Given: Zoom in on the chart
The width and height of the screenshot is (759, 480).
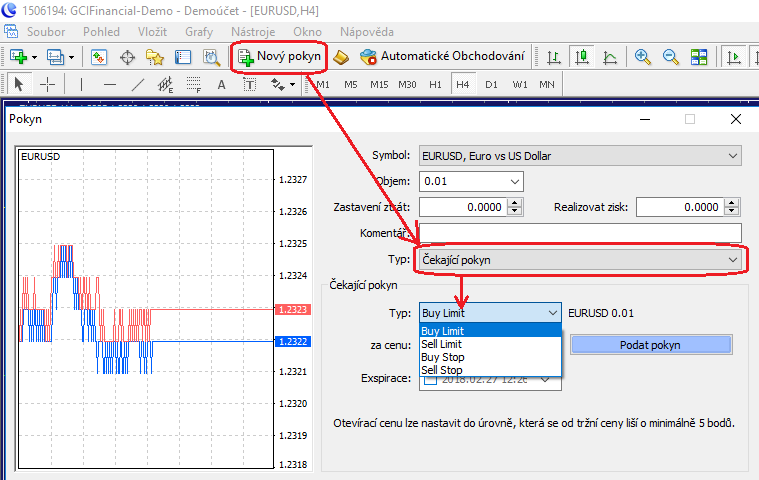Looking at the screenshot, I should [x=642, y=57].
